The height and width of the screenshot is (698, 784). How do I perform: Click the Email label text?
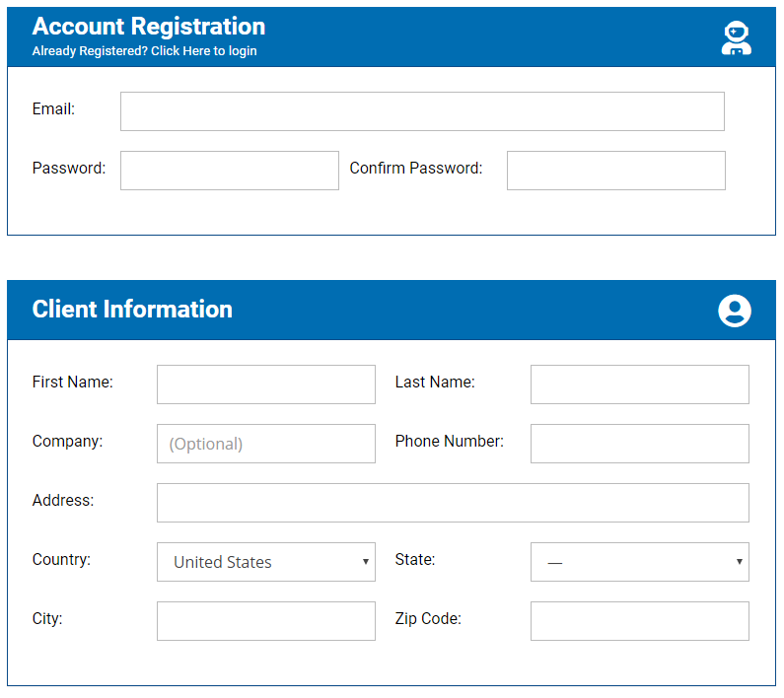(x=53, y=108)
